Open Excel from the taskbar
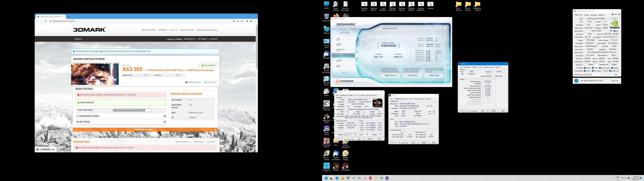644x181 pixels. click(x=354, y=178)
